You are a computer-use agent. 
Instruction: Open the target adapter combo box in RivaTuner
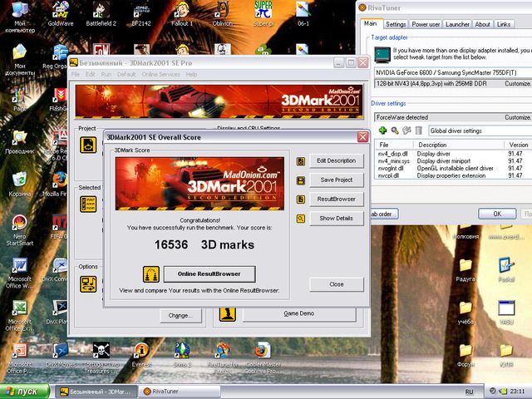click(x=452, y=72)
